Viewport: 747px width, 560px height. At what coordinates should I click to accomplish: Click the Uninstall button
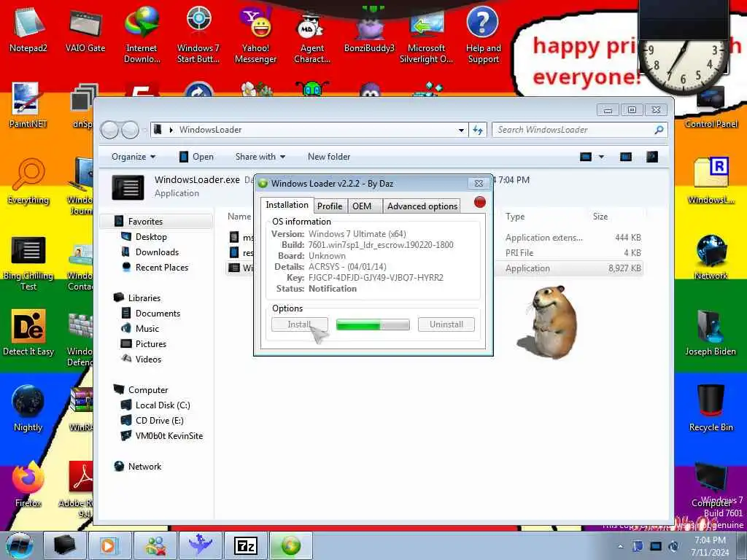pyautogui.click(x=446, y=324)
